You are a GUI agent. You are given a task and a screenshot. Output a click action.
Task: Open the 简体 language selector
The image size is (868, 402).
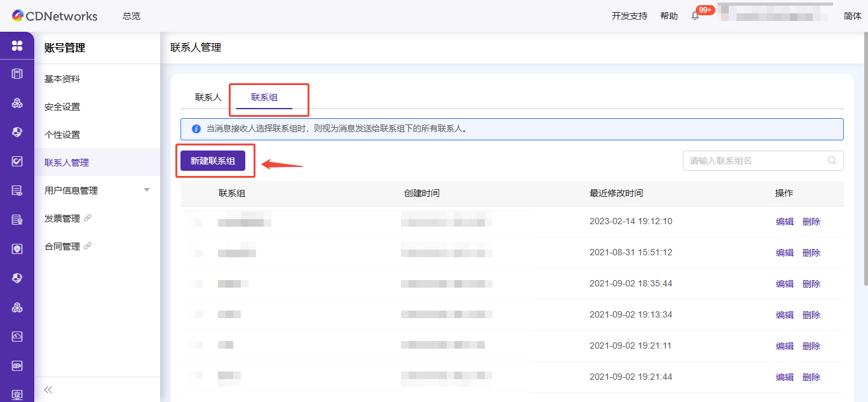point(852,16)
